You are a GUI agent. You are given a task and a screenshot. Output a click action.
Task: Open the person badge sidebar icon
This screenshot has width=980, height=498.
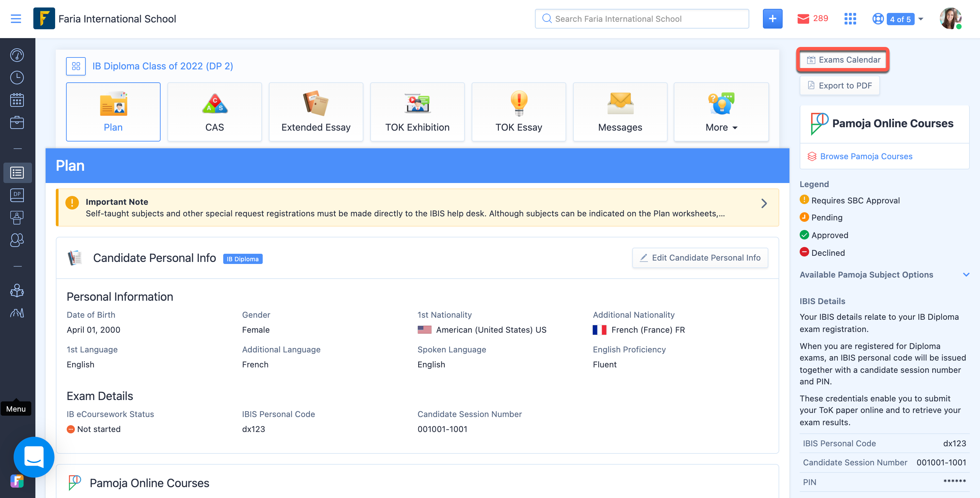(x=17, y=218)
